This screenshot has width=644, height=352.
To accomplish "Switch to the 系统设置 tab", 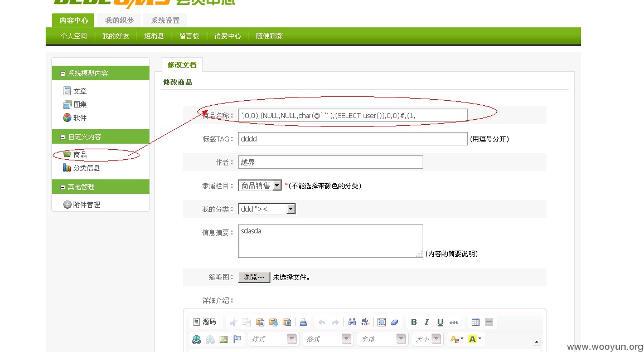I will click(x=165, y=21).
